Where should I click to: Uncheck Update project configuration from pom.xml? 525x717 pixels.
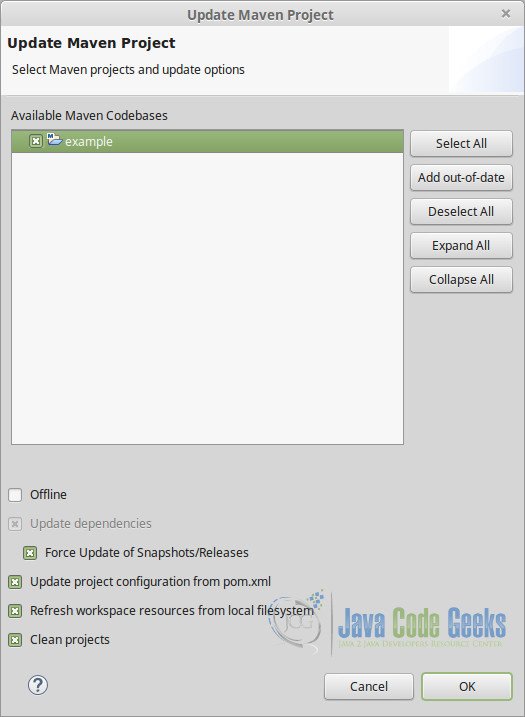(15, 582)
